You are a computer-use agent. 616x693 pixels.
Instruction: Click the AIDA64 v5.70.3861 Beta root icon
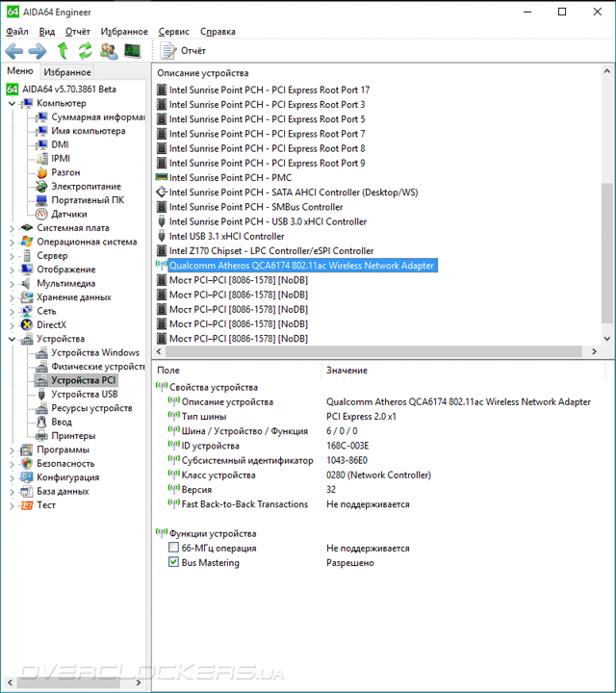13,90
